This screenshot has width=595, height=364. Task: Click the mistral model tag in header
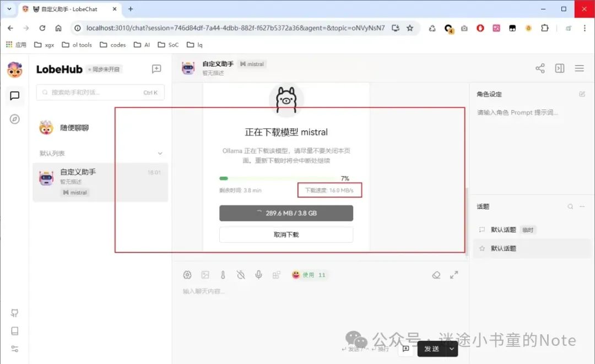point(252,64)
